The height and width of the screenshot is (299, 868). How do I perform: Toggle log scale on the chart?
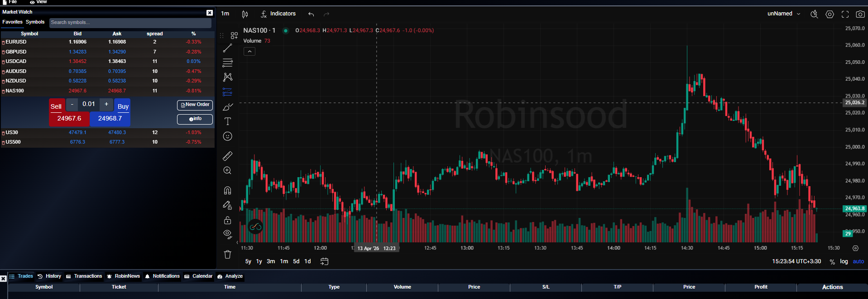[x=844, y=261]
